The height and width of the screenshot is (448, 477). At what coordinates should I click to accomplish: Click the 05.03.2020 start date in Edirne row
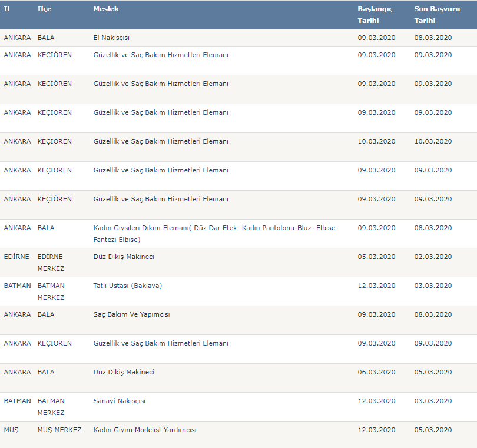tap(376, 257)
